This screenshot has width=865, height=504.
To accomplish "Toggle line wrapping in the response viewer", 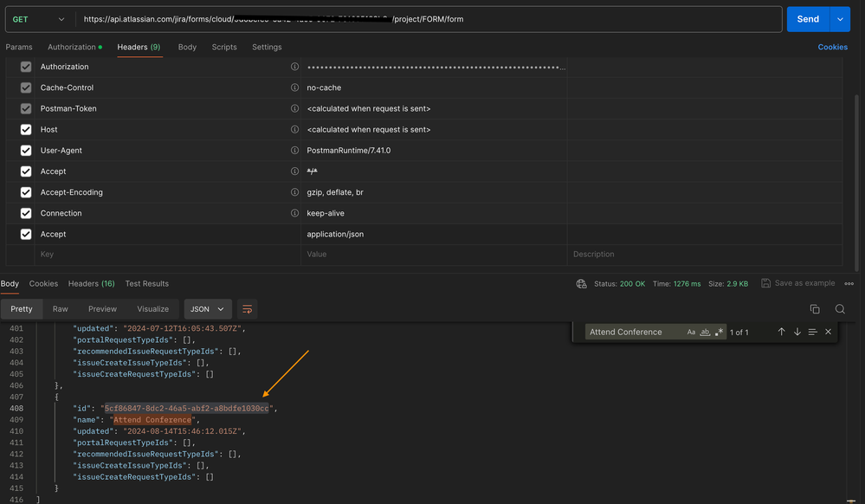I will [x=247, y=308].
